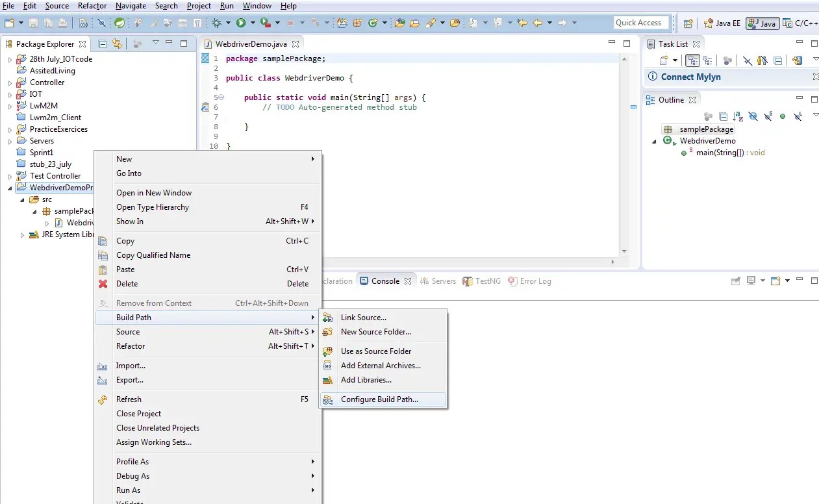Toggle Hide Static Fields and Methods in Outline
Image resolution: width=819 pixels, height=504 pixels.
click(x=768, y=116)
